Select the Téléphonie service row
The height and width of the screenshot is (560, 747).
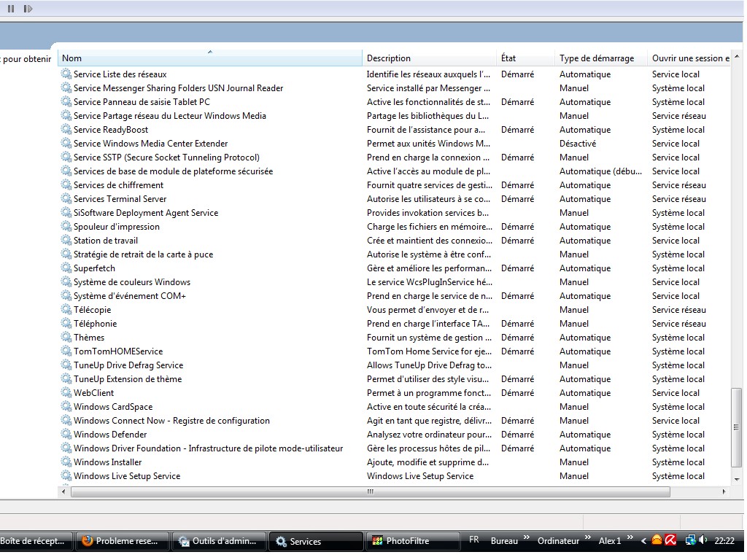tap(395, 323)
